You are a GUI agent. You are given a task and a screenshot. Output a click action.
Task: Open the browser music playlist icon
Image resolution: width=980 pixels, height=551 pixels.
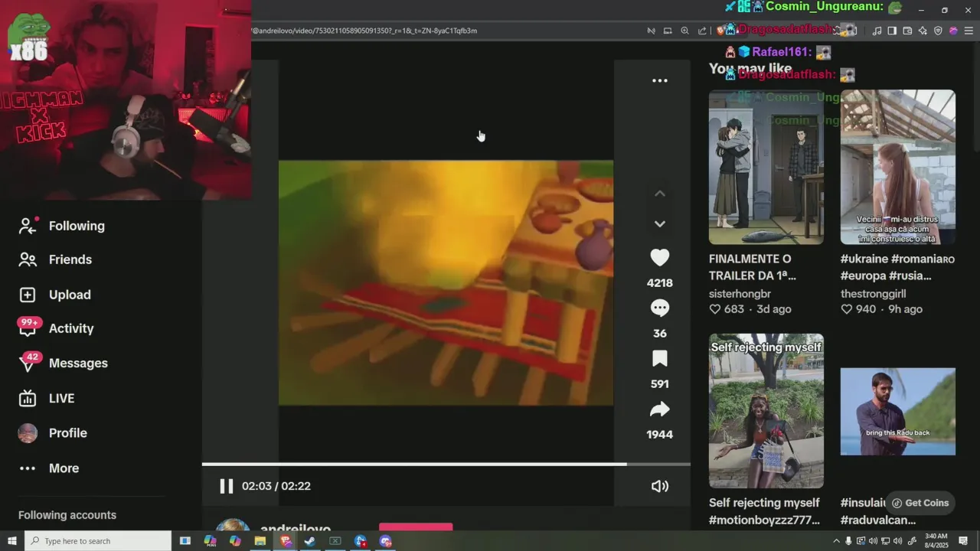[x=877, y=31]
